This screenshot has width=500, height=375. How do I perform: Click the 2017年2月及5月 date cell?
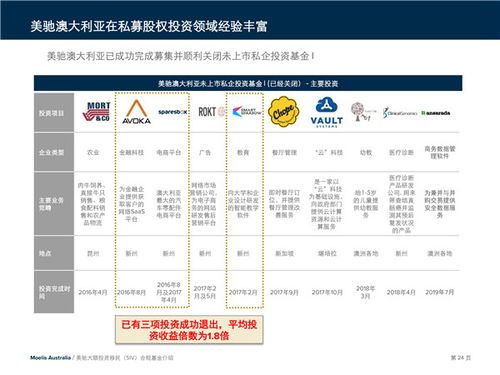pyautogui.click(x=205, y=292)
